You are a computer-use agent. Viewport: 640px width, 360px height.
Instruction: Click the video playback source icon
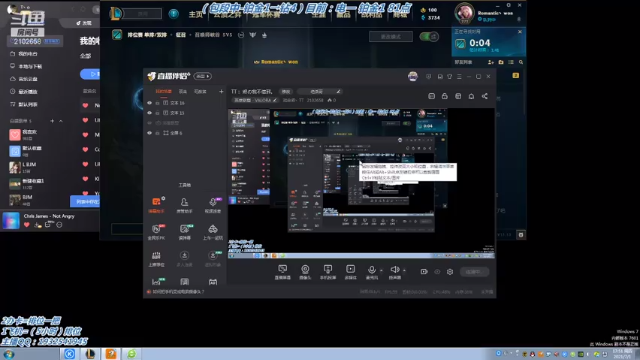pyautogui.click(x=351, y=272)
